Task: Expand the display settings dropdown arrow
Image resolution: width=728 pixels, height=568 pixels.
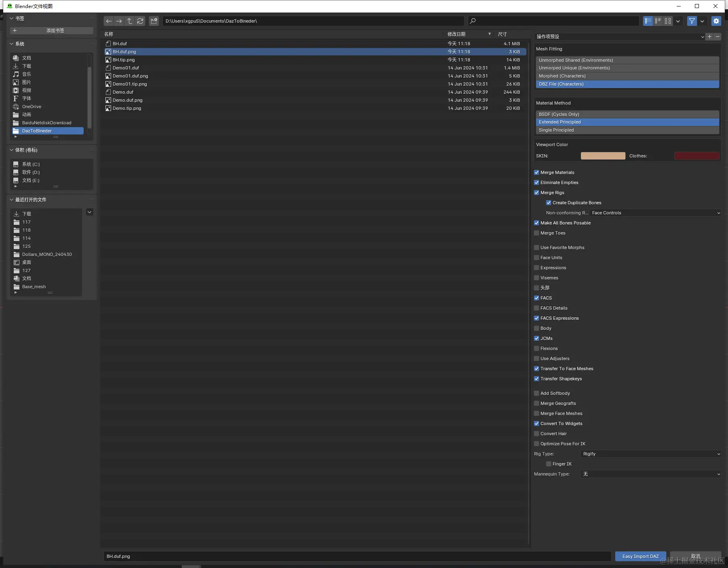Action: [678, 21]
